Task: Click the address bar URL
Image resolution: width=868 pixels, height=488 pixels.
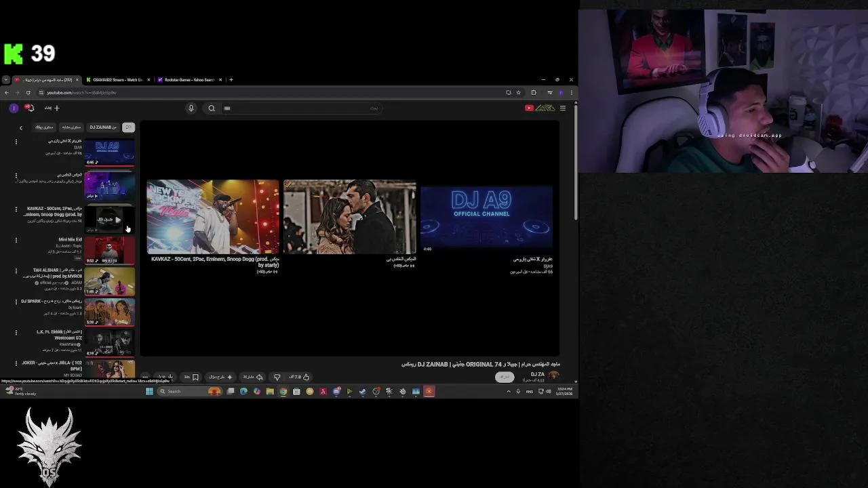Action: 82,93
